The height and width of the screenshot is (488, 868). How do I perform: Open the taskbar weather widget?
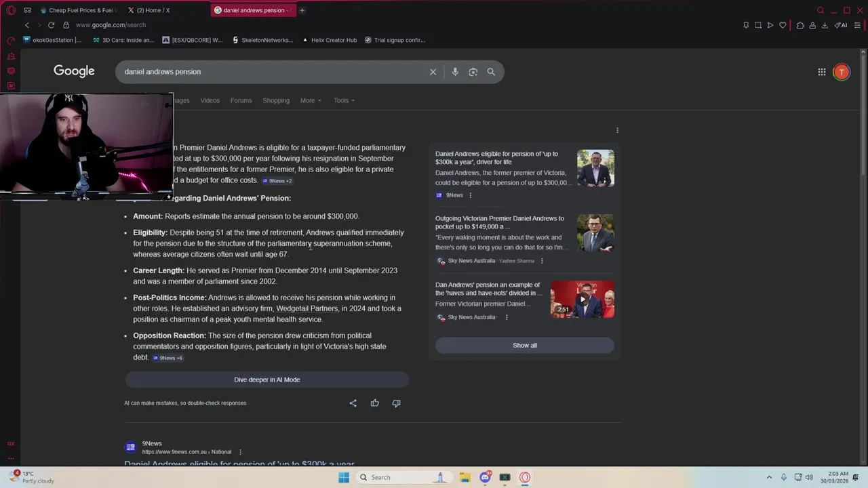point(31,477)
